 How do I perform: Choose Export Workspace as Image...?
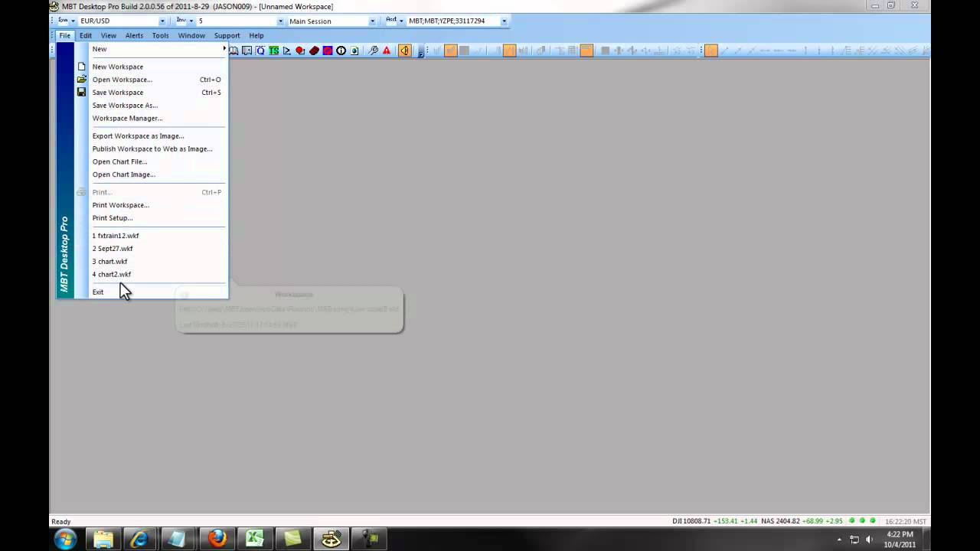tap(138, 136)
